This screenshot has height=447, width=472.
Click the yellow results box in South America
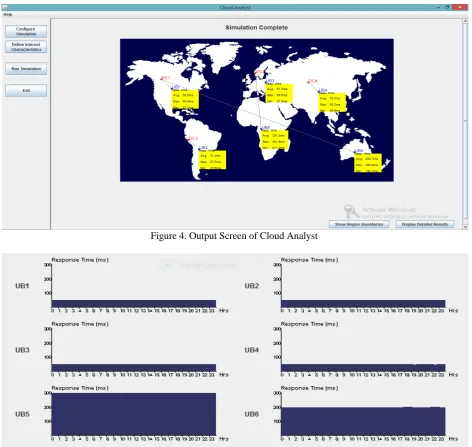[213, 160]
